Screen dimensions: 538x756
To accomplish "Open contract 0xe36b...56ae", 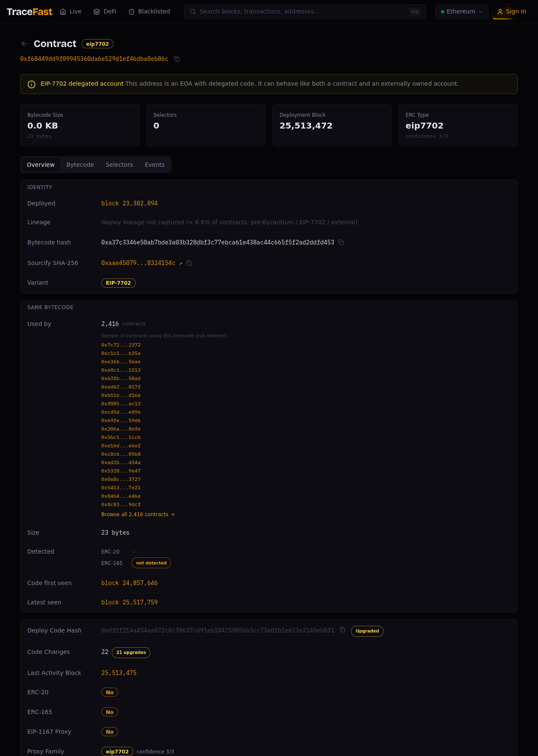I will 121,362.
